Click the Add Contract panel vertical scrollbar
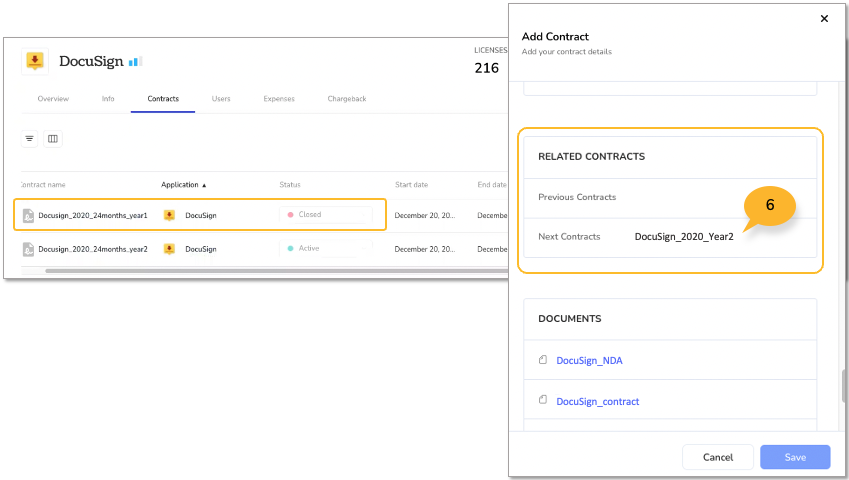The image size is (849, 480). (844, 385)
